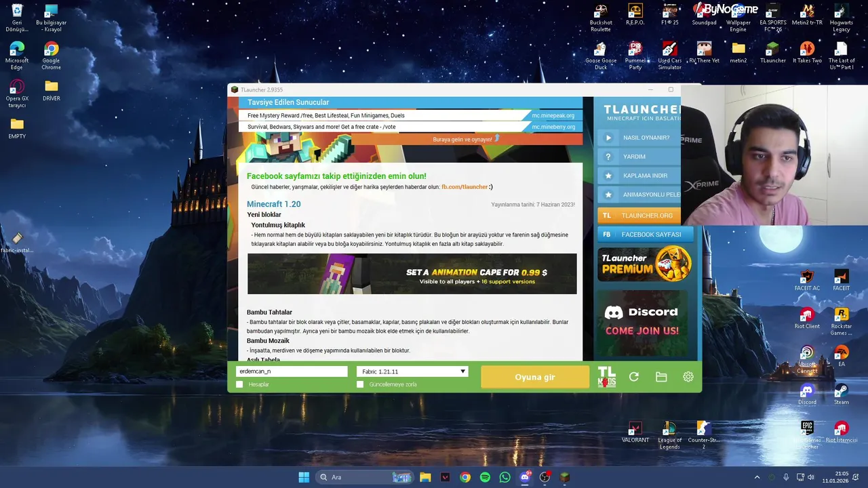The height and width of the screenshot is (488, 868).
Task: Open Spotify from the taskbar
Action: 485,477
